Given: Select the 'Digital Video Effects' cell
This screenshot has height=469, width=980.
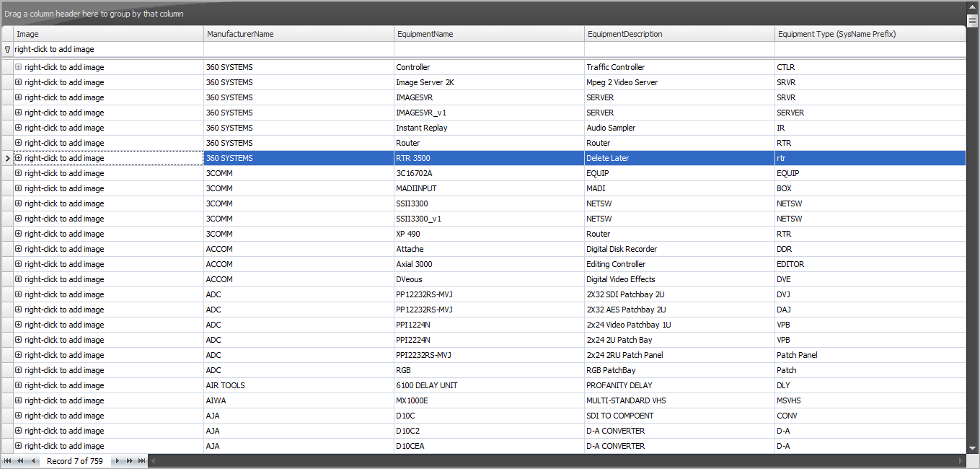Looking at the screenshot, I should pyautogui.click(x=679, y=279).
